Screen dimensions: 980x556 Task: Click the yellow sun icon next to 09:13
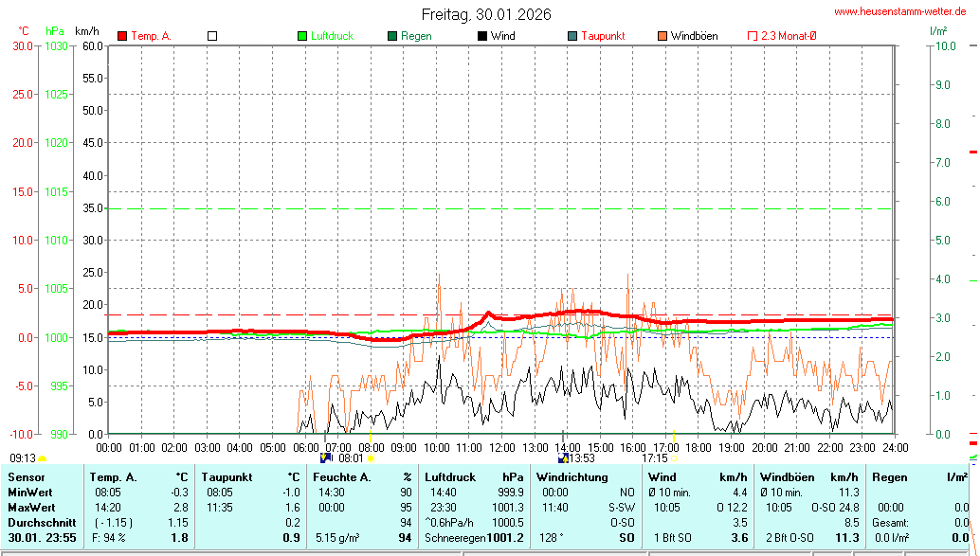pos(43,458)
